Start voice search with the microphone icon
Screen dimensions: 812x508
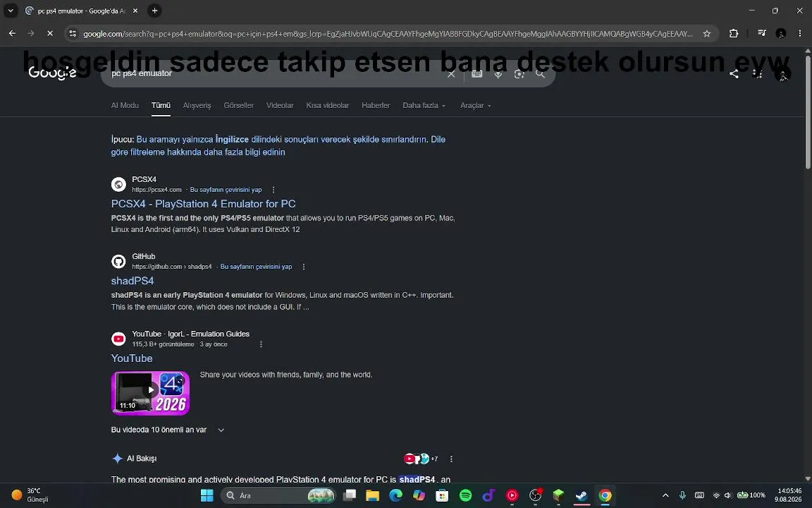pyautogui.click(x=498, y=74)
